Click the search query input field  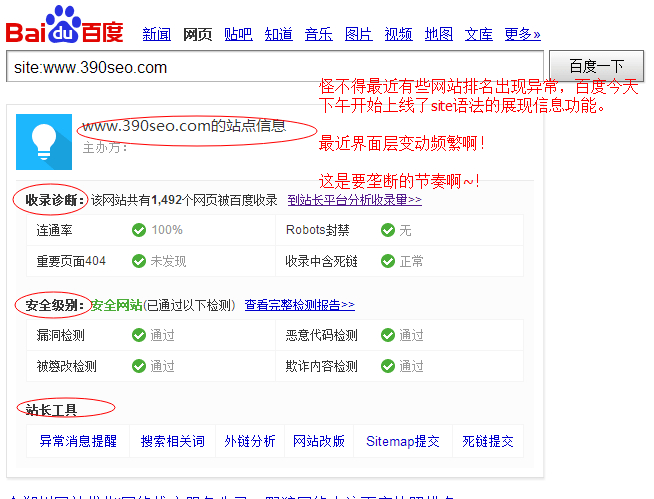[x=273, y=68]
